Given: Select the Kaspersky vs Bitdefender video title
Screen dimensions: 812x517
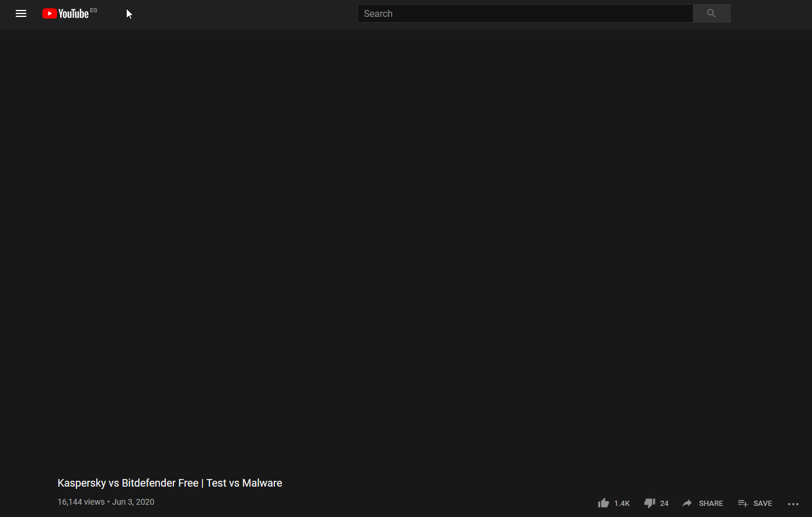Looking at the screenshot, I should point(170,483).
